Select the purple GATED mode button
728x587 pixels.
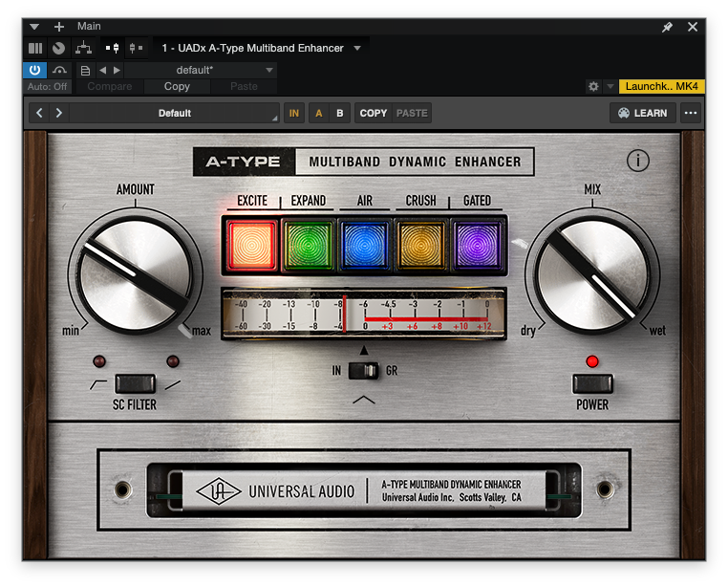(478, 245)
